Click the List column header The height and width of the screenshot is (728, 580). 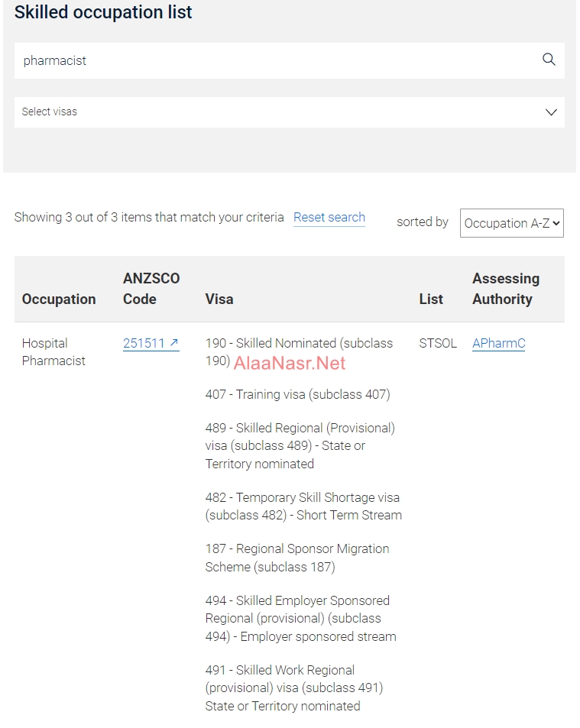[x=431, y=299]
